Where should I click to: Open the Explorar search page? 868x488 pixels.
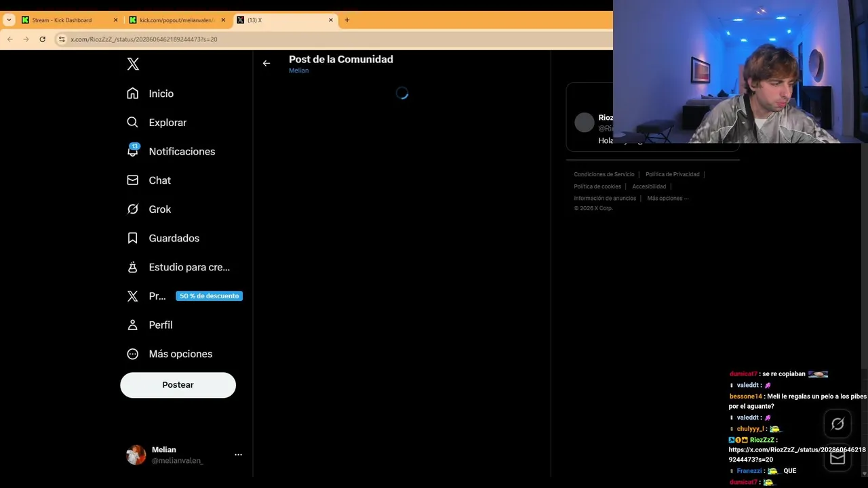[x=157, y=123]
